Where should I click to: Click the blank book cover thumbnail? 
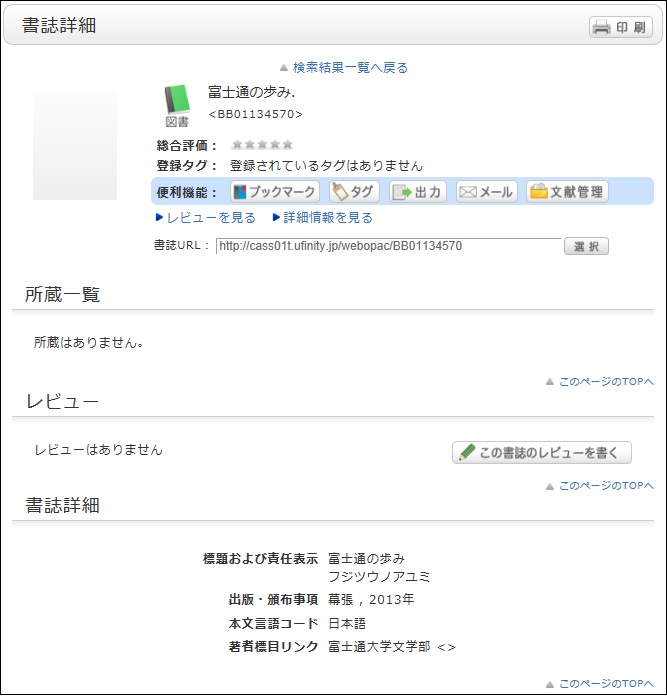[x=75, y=146]
